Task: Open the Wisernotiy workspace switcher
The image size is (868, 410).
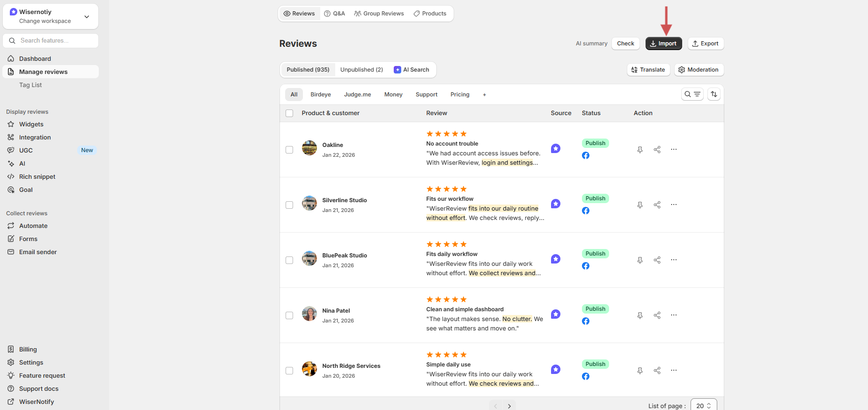Action: [51, 16]
